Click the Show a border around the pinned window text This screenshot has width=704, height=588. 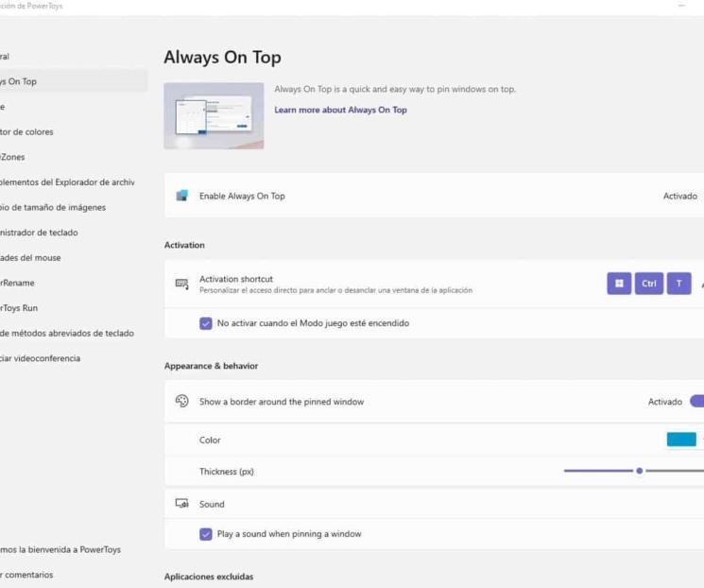[x=282, y=402]
